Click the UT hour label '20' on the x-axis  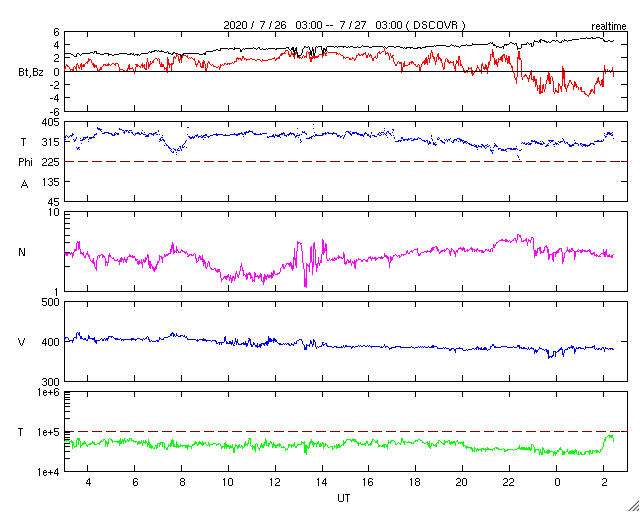(x=462, y=482)
